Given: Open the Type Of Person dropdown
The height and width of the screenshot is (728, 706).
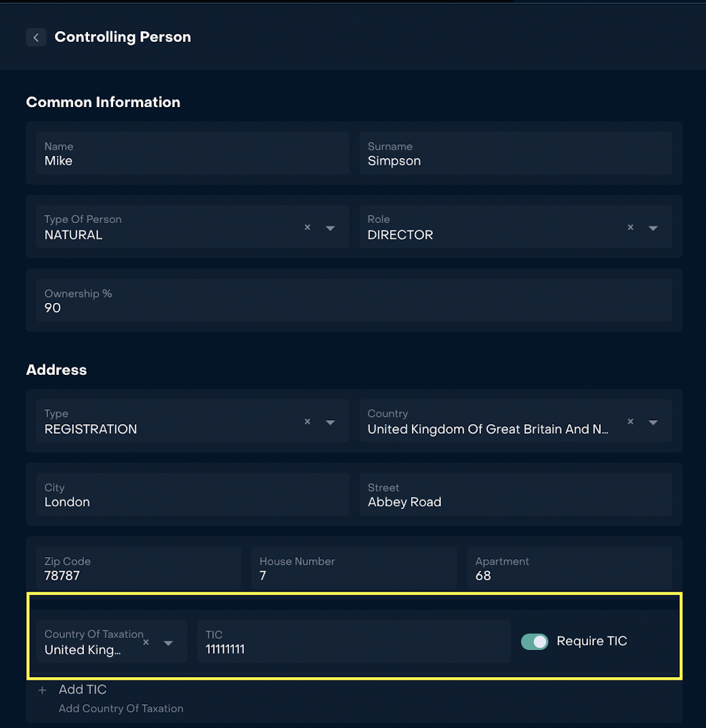Looking at the screenshot, I should (x=331, y=228).
